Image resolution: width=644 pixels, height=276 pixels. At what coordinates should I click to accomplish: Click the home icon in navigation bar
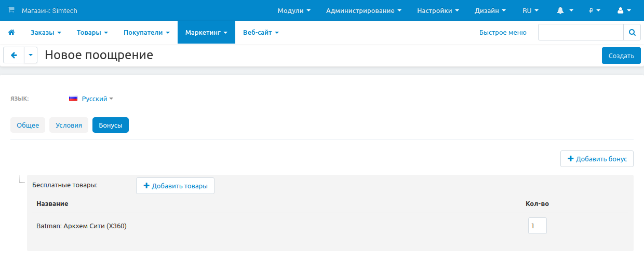coord(11,32)
